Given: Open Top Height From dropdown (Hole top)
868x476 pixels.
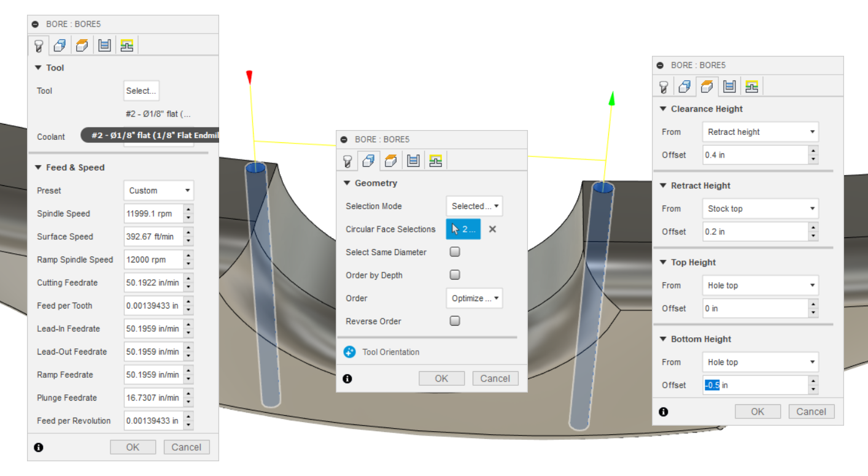Looking at the screenshot, I should click(x=760, y=285).
